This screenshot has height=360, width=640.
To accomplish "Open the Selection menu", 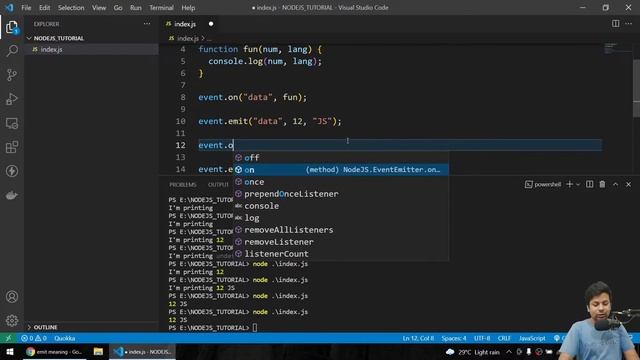I will (x=71, y=7).
